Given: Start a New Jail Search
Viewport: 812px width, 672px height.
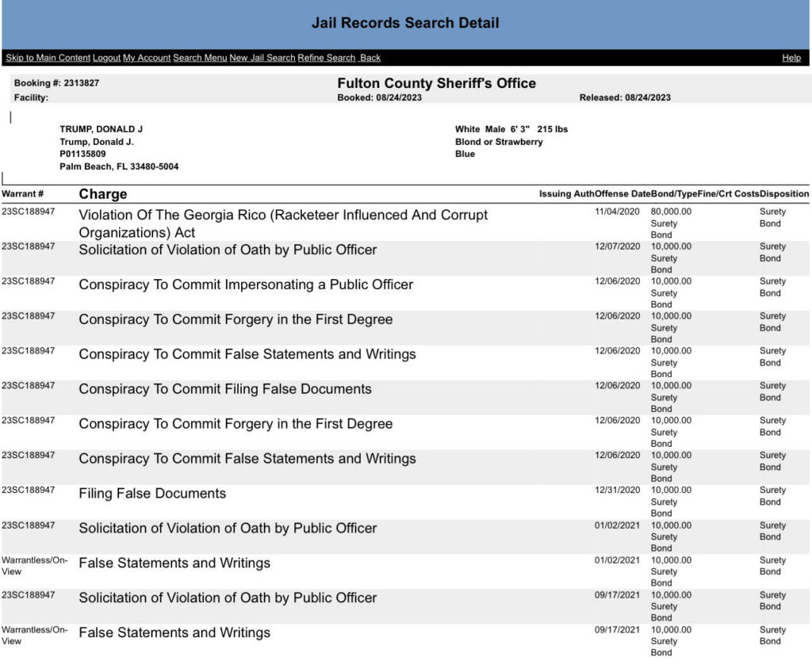Looking at the screenshot, I should pyautogui.click(x=262, y=58).
